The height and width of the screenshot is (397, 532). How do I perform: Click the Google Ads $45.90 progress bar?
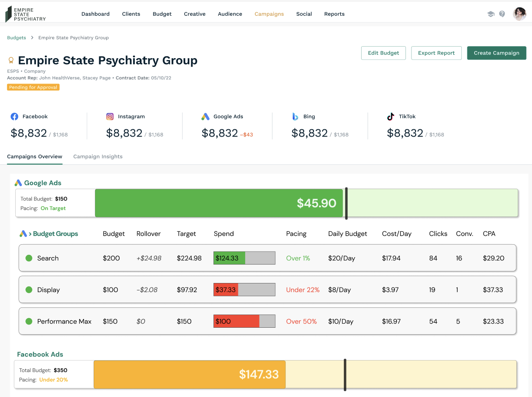tap(219, 203)
